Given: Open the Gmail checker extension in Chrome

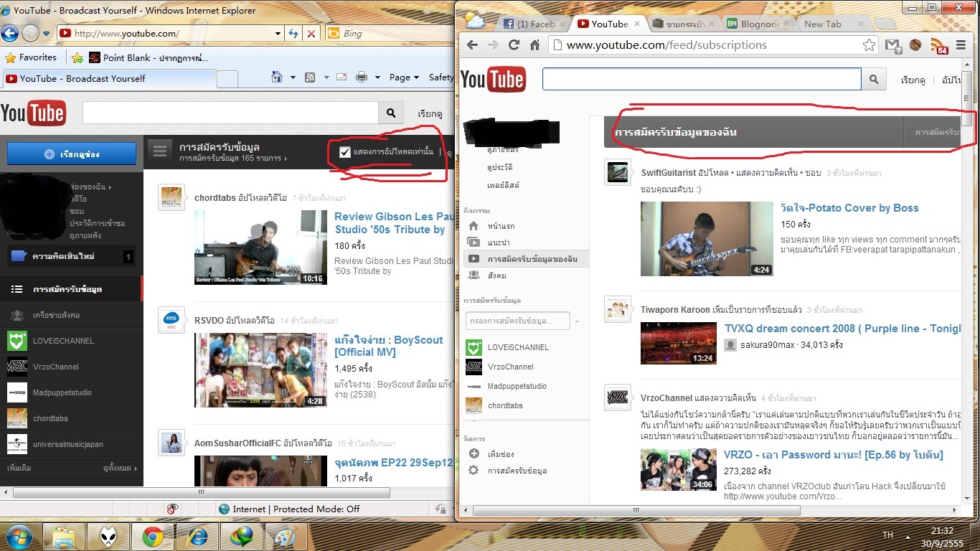Looking at the screenshot, I should point(893,45).
